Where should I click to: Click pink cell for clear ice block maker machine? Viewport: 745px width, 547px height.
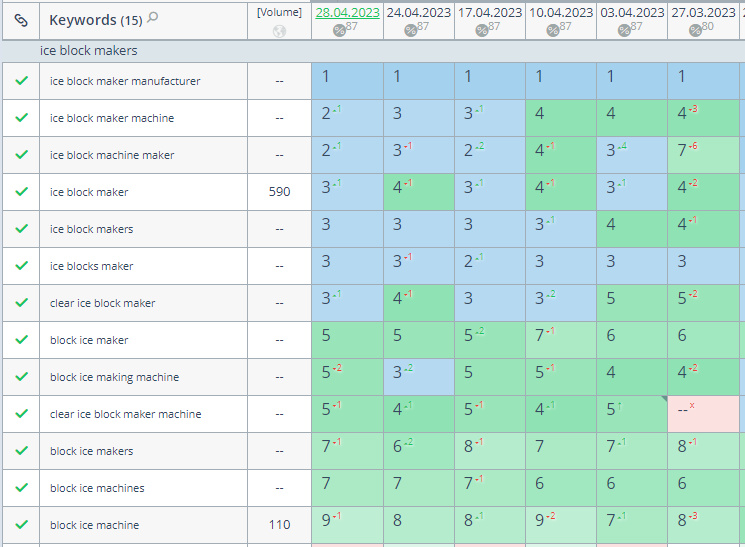703,414
